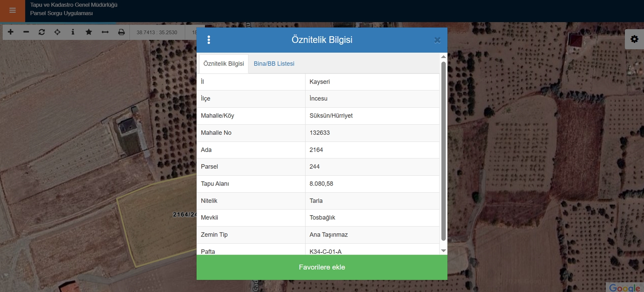
Task: Click the scrollbar down arrow in dialog
Action: 444,251
